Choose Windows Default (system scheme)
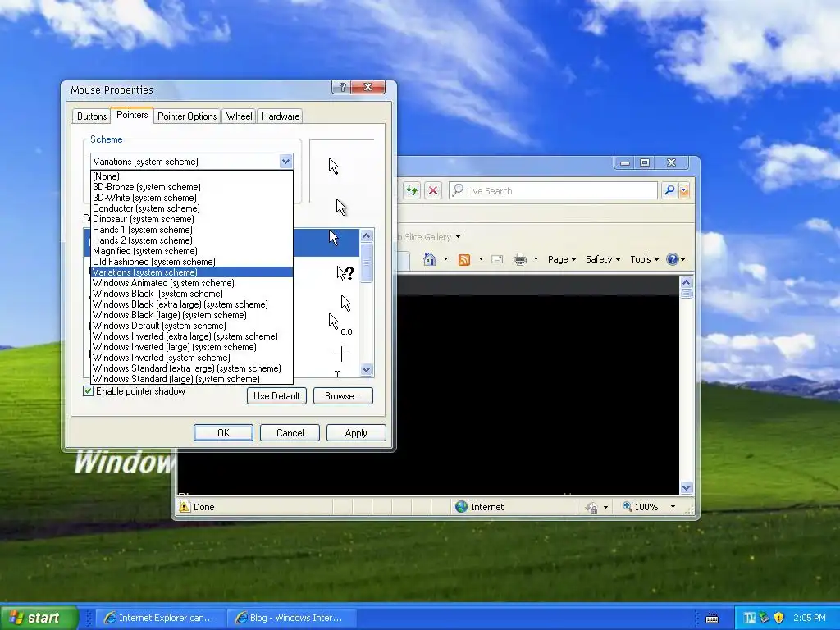 192,326
